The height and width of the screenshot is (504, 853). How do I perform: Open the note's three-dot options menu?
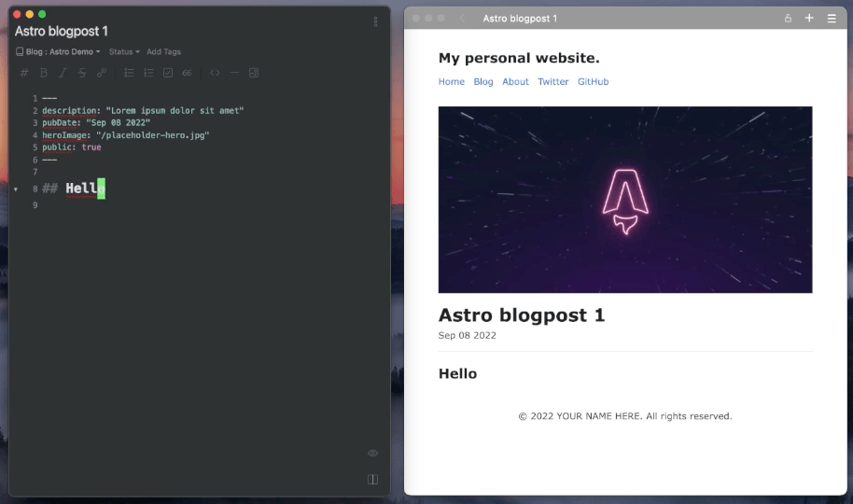(x=375, y=21)
